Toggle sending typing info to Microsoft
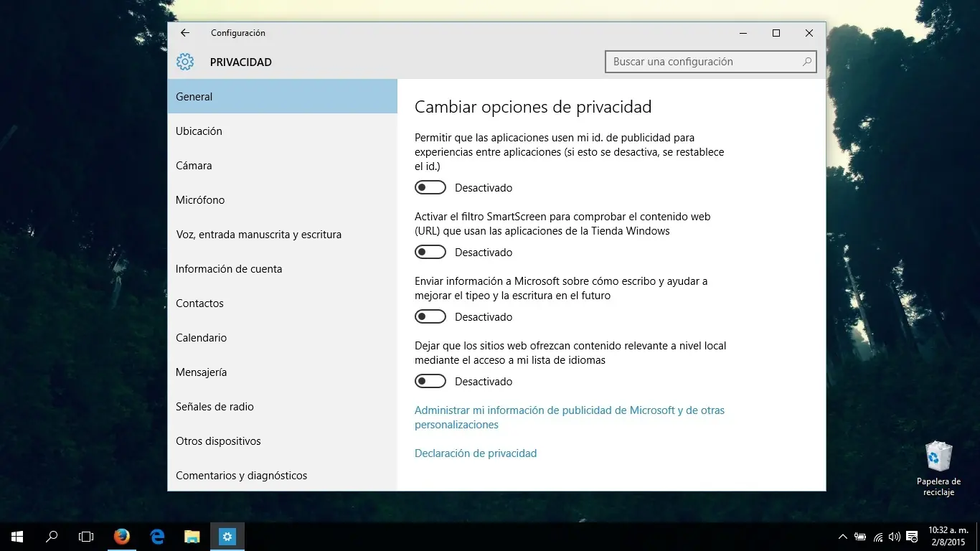980x551 pixels. (430, 317)
